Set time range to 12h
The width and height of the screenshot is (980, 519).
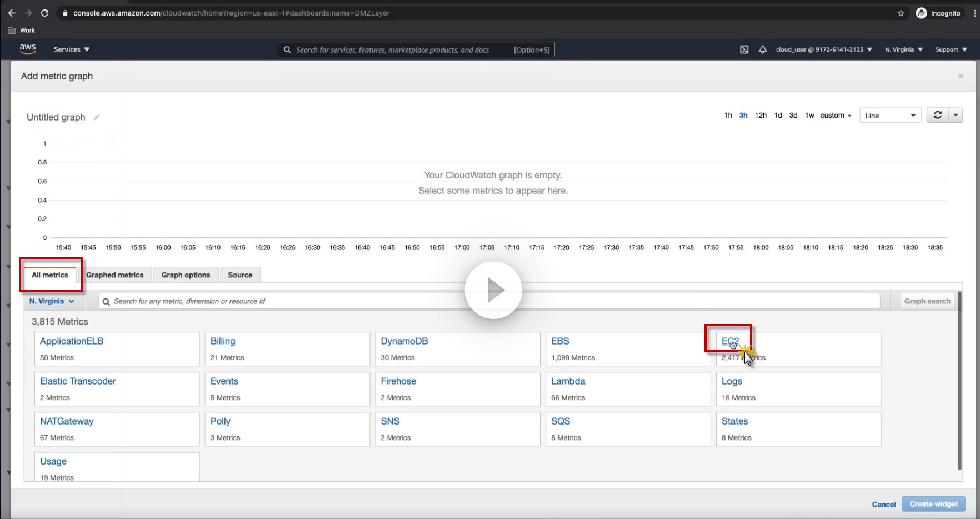[761, 116]
